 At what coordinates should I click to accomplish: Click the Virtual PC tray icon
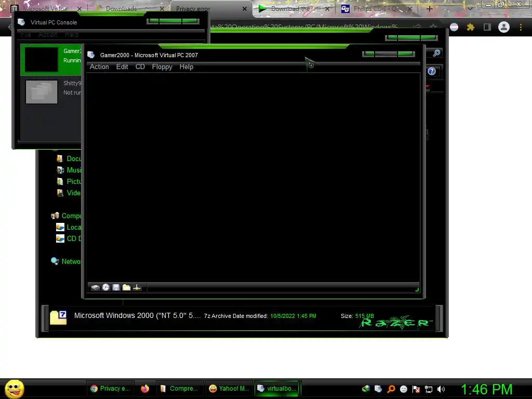(378, 389)
